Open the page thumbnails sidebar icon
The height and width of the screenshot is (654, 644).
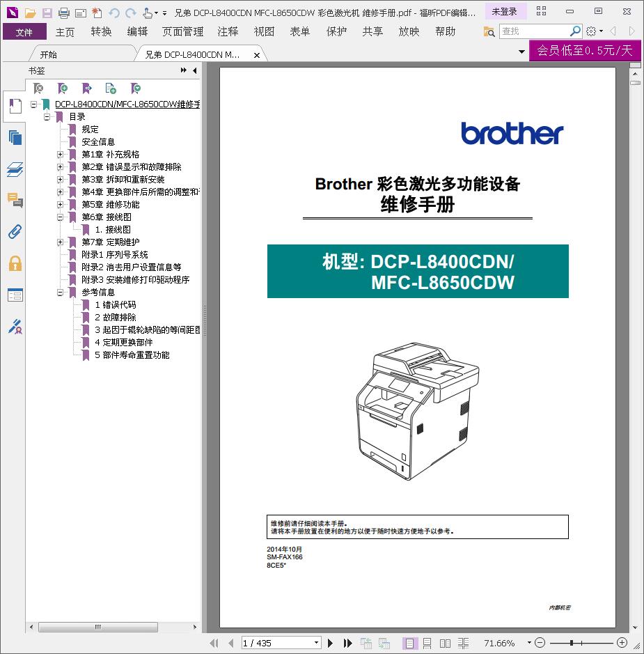click(x=15, y=137)
